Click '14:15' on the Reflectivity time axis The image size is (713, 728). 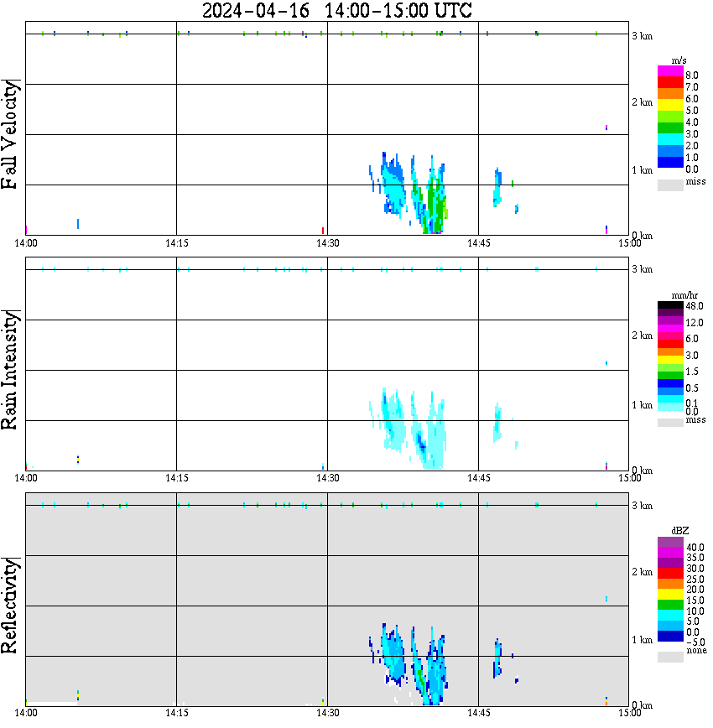[x=176, y=713]
